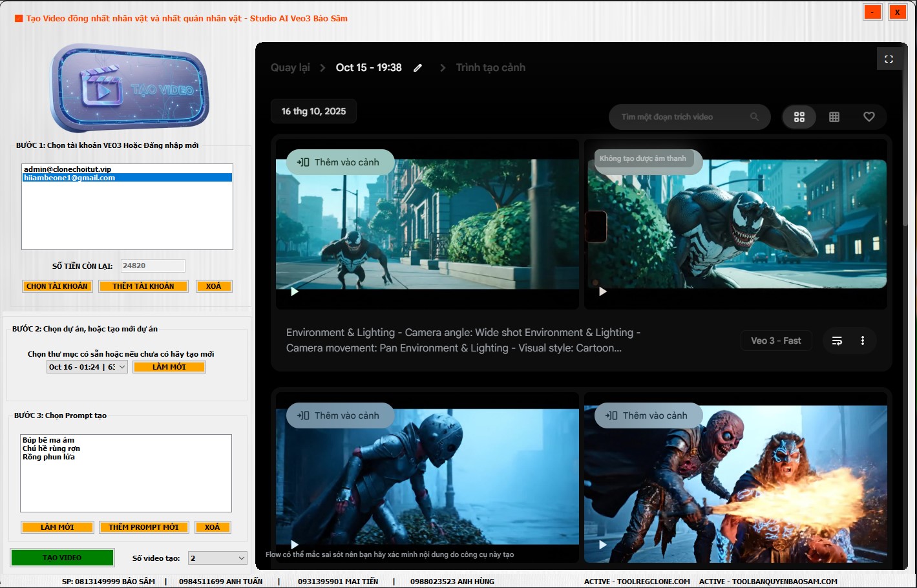Switch to large grid view

click(x=799, y=117)
